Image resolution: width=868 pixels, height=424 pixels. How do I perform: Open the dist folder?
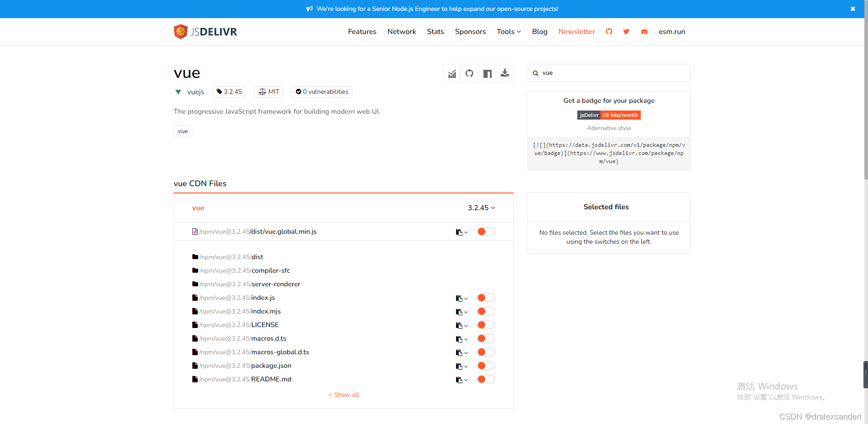228,257
